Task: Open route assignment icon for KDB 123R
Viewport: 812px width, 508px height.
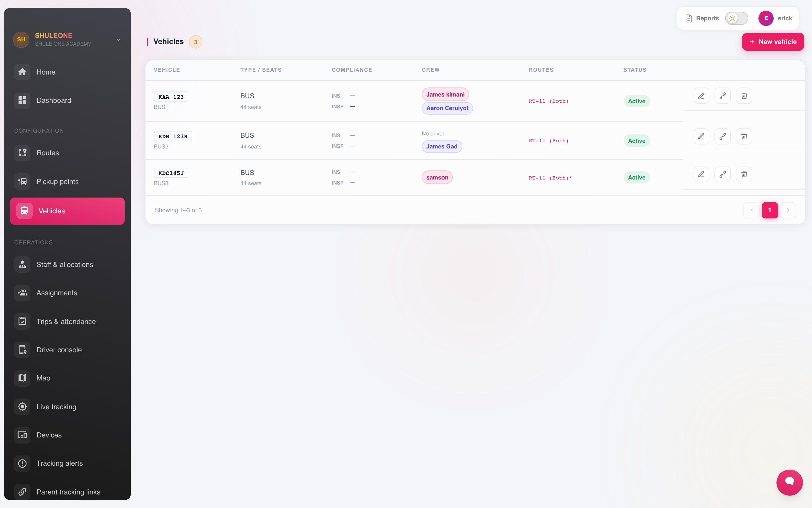Action: (x=722, y=136)
